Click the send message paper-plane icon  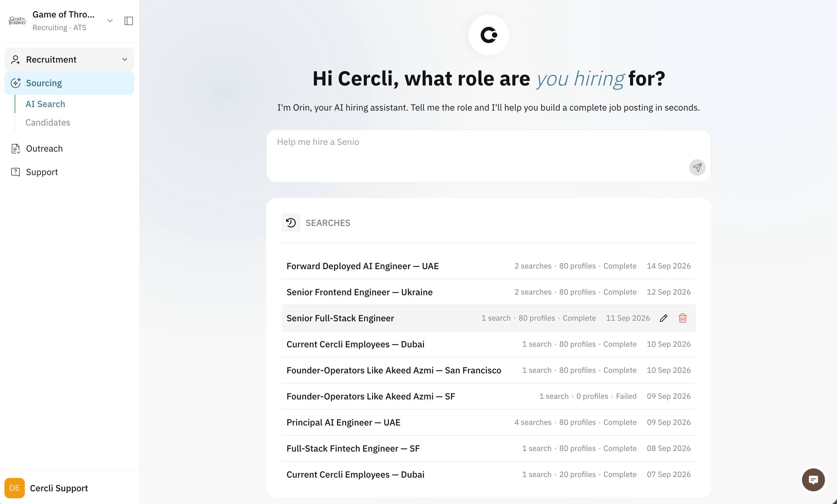coord(697,167)
